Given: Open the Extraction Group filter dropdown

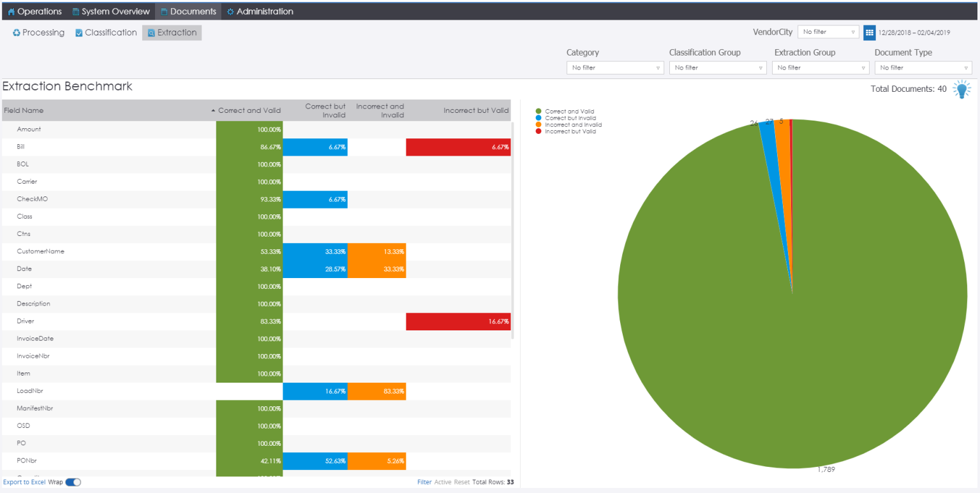Looking at the screenshot, I should [x=820, y=67].
